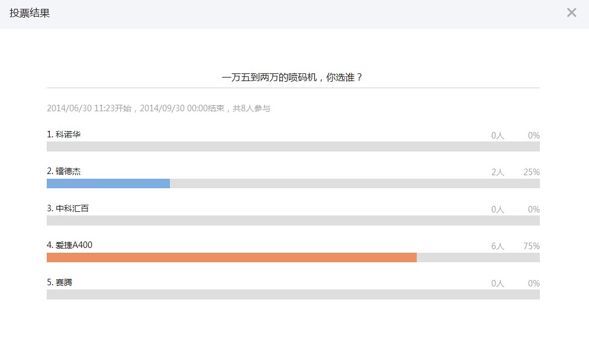Click the 6人 vote count
Screen dimensions: 589x364
[497, 246]
